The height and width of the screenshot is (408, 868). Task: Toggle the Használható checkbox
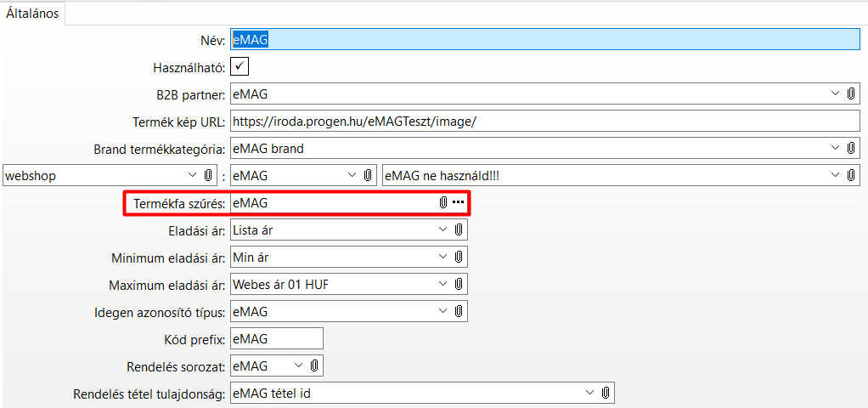[x=240, y=66]
